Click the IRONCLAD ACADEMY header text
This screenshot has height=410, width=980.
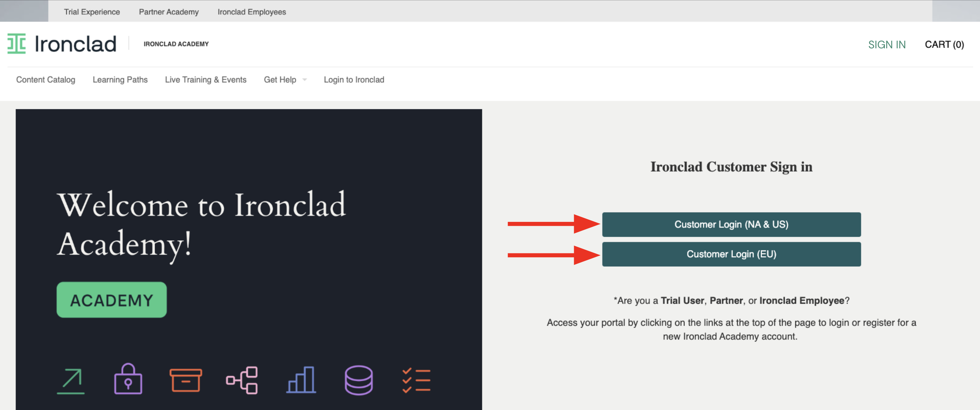(x=176, y=44)
